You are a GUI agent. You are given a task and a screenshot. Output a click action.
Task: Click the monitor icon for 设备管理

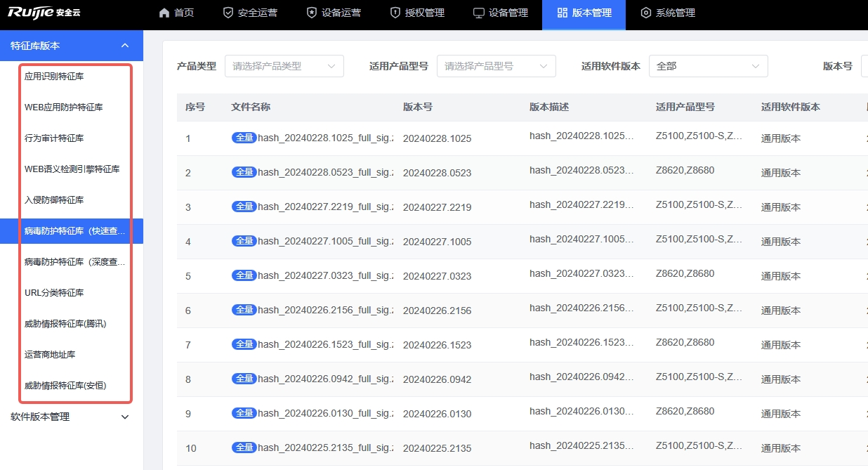point(479,13)
